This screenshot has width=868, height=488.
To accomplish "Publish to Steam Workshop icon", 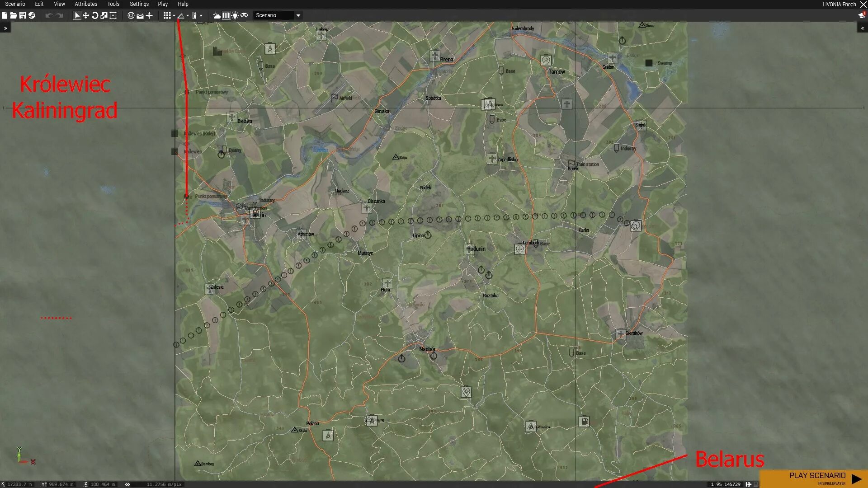I will [x=32, y=15].
